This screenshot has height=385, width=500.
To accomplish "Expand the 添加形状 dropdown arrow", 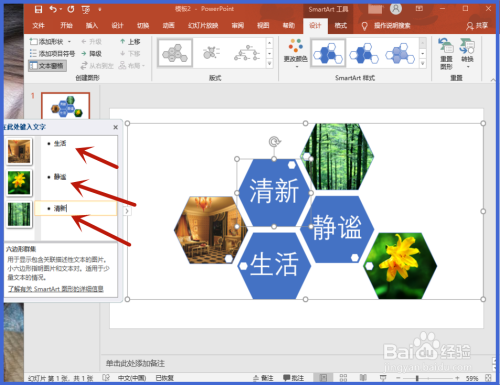I will click(x=69, y=42).
